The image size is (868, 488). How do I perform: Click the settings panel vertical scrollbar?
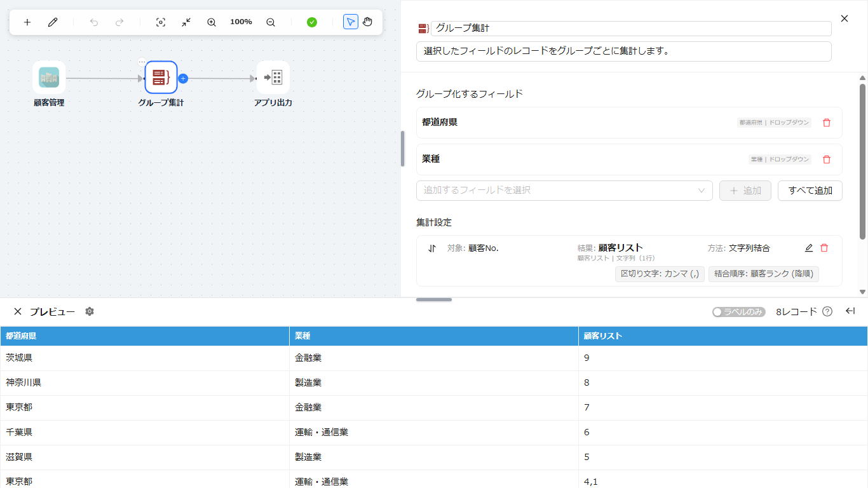tap(862, 161)
